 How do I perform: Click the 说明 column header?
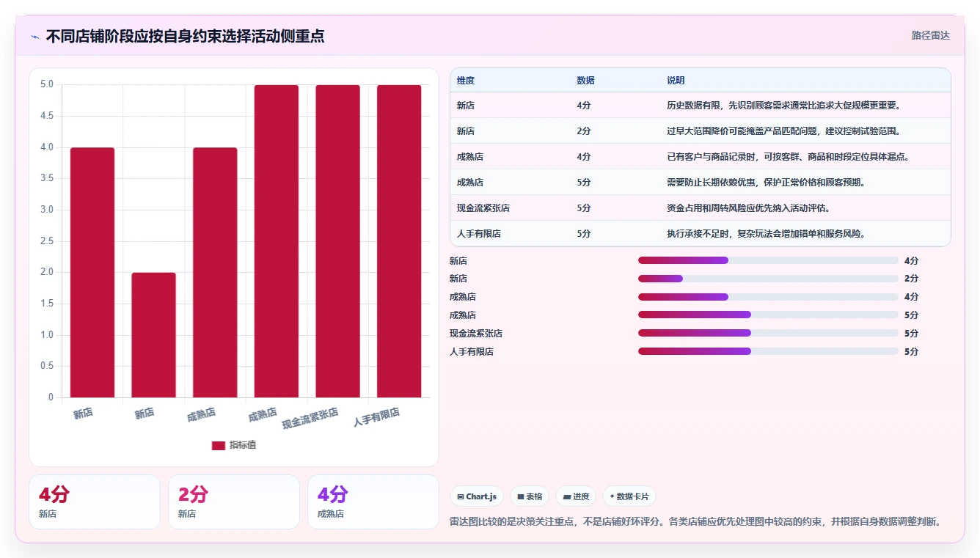point(676,81)
